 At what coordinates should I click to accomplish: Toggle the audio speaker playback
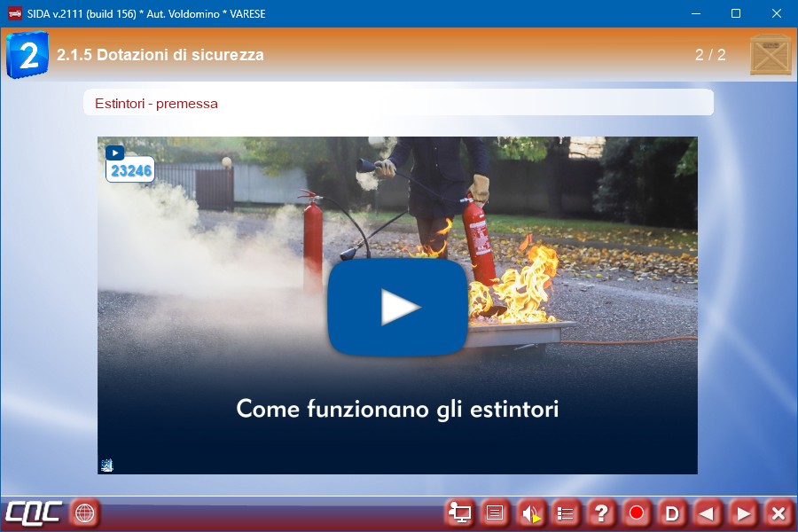click(x=530, y=512)
